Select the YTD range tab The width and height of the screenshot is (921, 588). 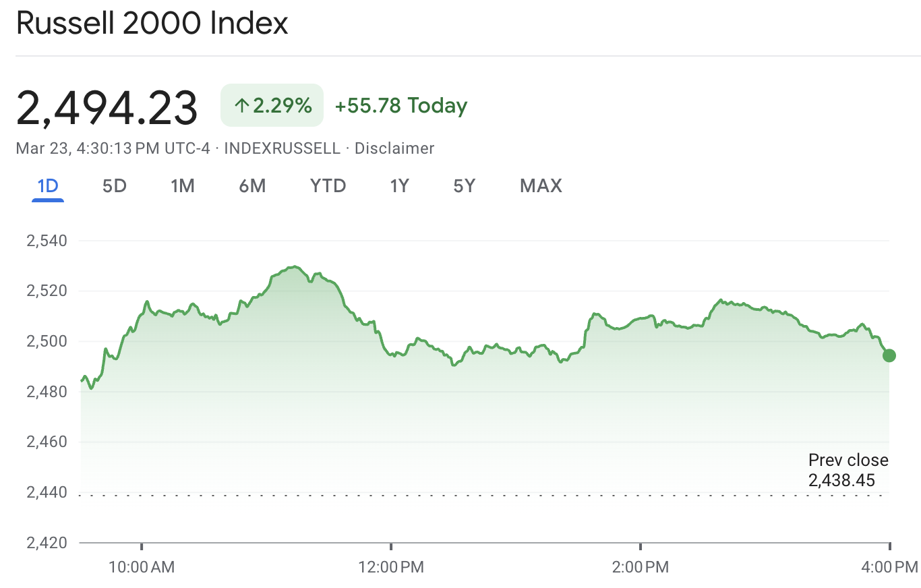pos(328,185)
